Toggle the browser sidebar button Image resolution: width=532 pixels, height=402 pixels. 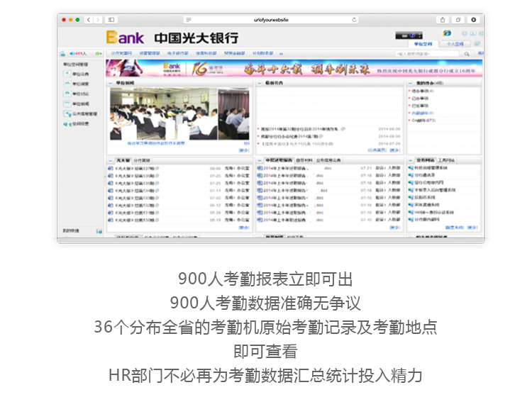click(111, 20)
